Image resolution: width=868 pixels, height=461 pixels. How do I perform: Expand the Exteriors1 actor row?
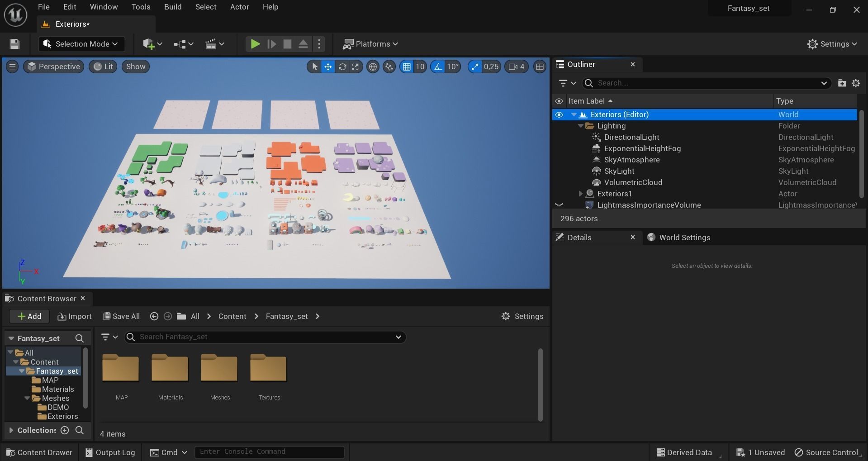pyautogui.click(x=581, y=194)
